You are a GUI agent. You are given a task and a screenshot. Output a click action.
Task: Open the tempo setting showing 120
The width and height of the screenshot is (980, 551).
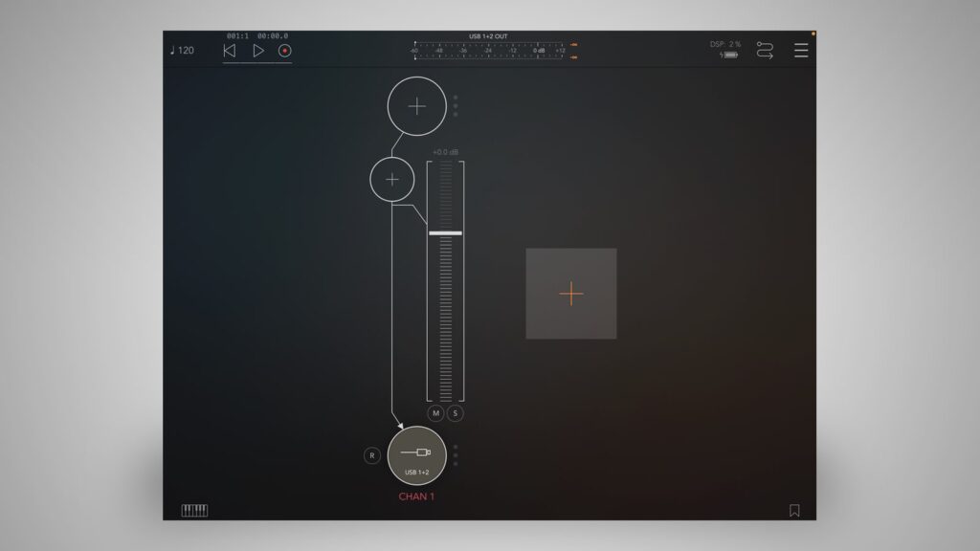pos(182,51)
